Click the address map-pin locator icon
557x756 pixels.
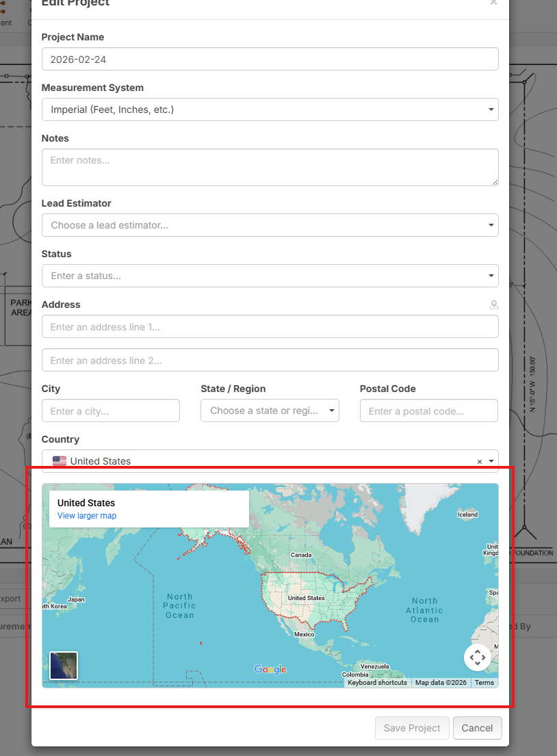pos(493,305)
